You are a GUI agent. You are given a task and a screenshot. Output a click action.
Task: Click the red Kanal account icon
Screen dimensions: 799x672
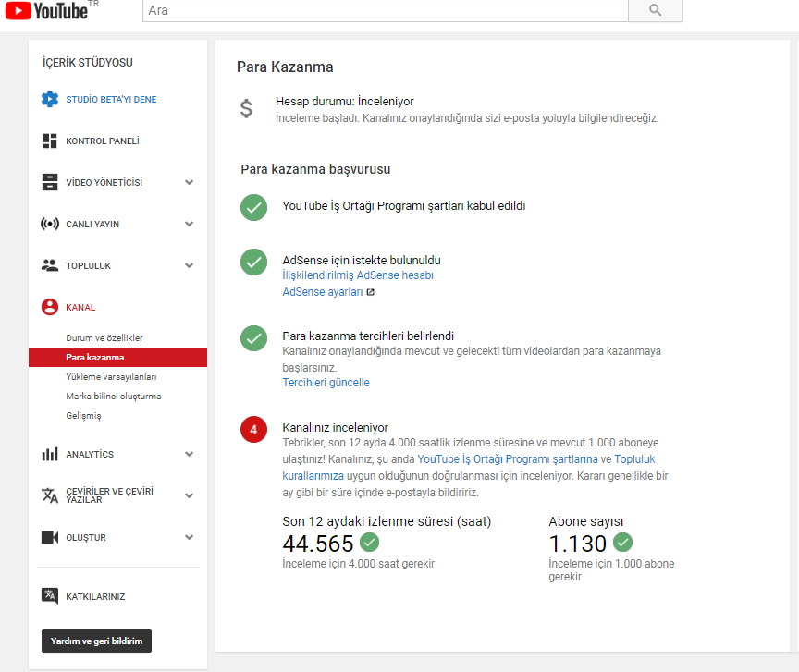[x=49, y=307]
